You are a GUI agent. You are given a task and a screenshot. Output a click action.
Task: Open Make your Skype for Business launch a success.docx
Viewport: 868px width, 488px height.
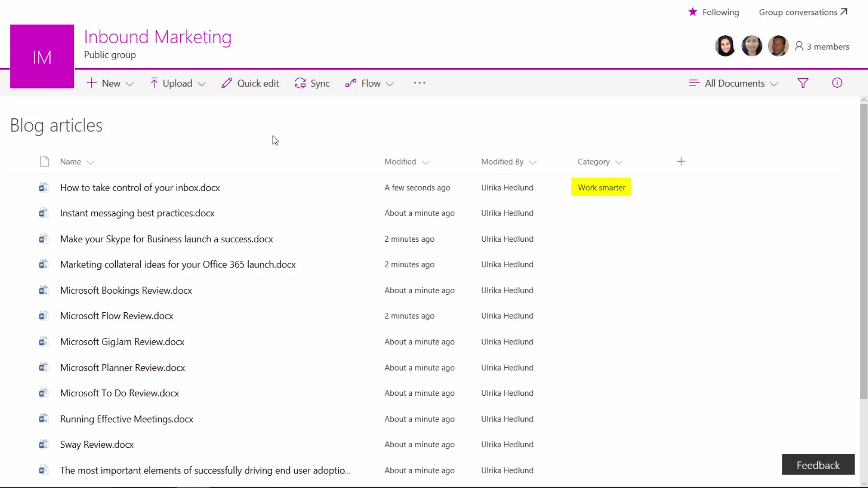tap(166, 239)
